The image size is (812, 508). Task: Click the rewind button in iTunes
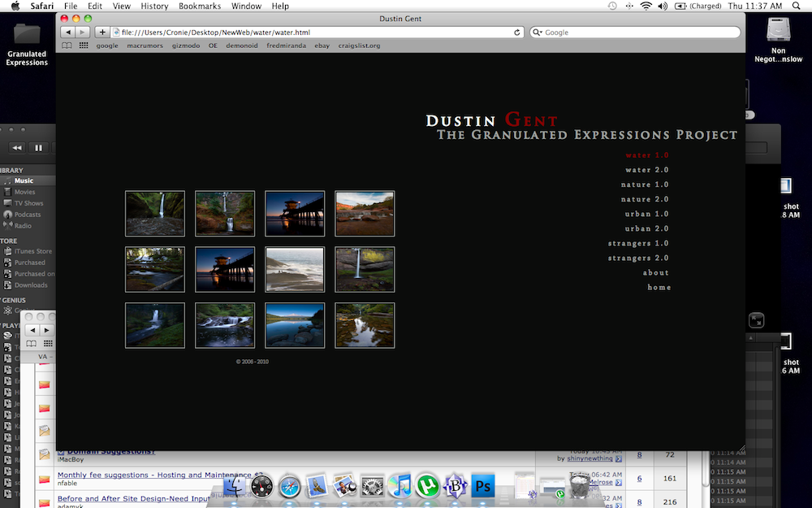click(17, 148)
